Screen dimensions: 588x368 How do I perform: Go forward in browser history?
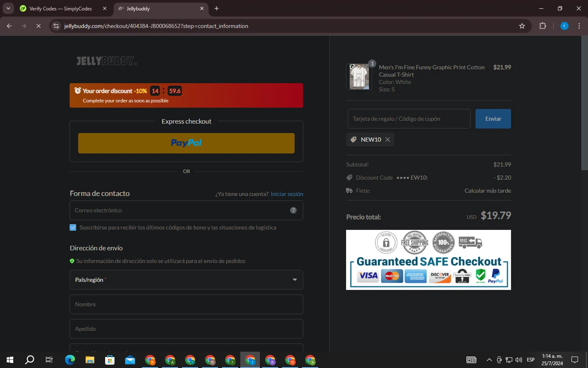pos(24,26)
